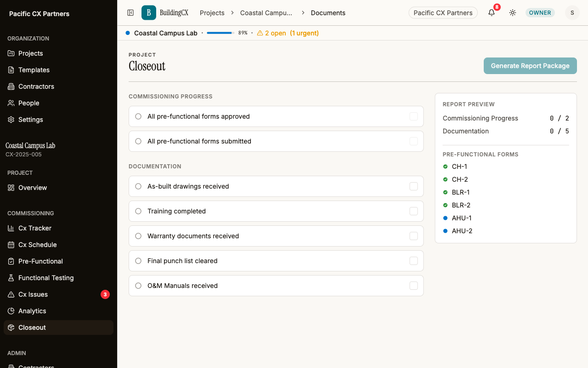Click the chevron before Documents breadcrumb

(x=303, y=13)
